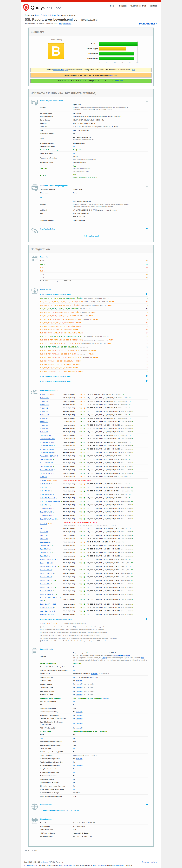Open the IE 8 / XP handshake entry
The height and width of the screenshot is (868, 182).
tap(43, 480)
